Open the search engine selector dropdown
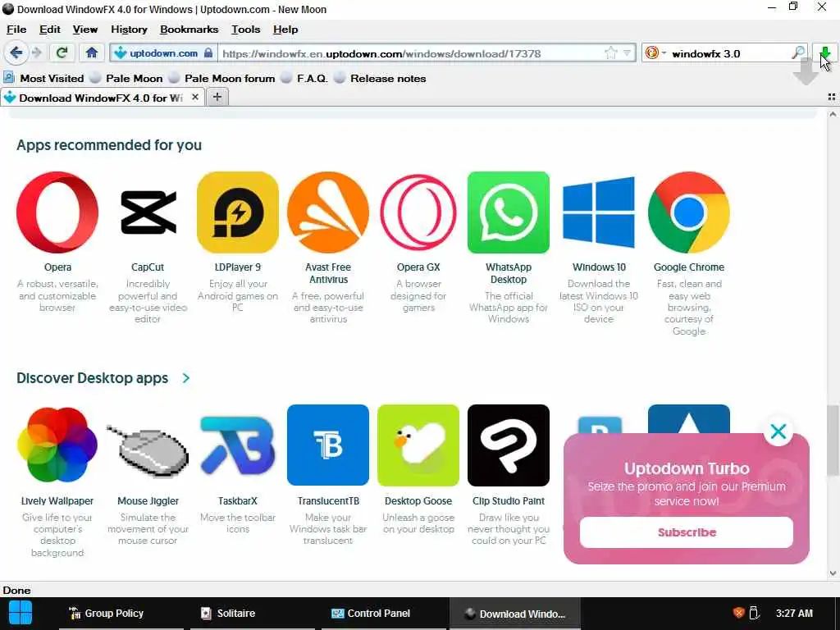Image resolution: width=840 pixels, height=630 pixels. click(x=655, y=53)
